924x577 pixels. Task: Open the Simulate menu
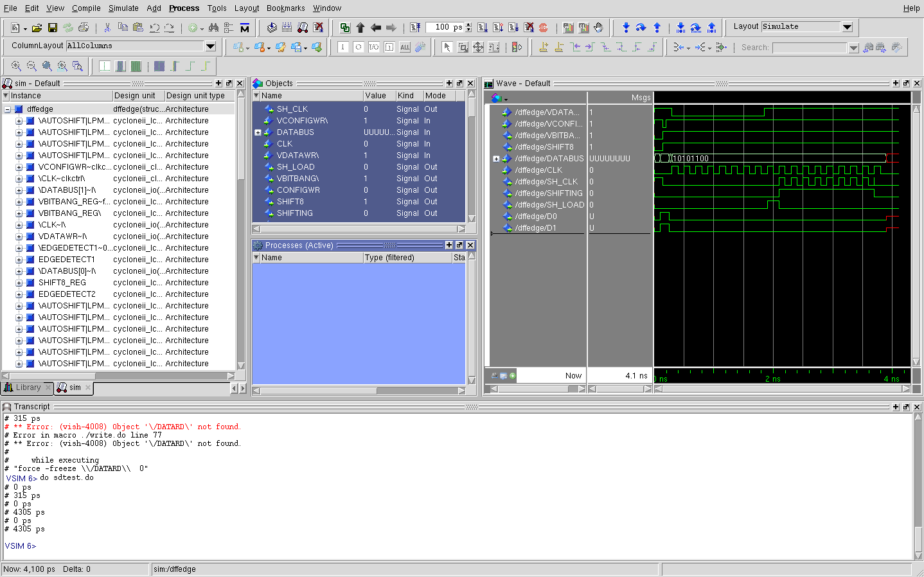tap(123, 8)
